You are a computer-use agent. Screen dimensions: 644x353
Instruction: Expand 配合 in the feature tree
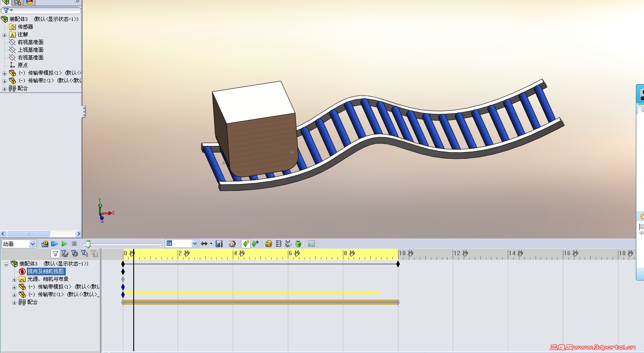pos(5,89)
